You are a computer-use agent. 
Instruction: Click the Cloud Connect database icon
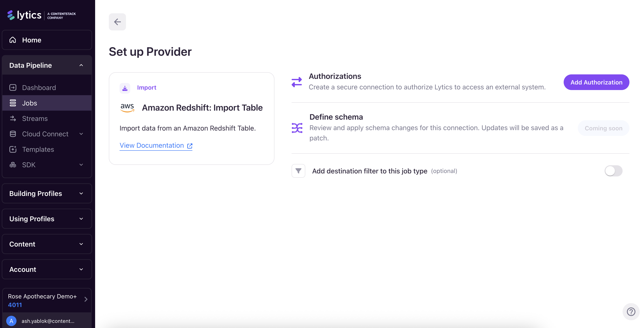tap(13, 134)
